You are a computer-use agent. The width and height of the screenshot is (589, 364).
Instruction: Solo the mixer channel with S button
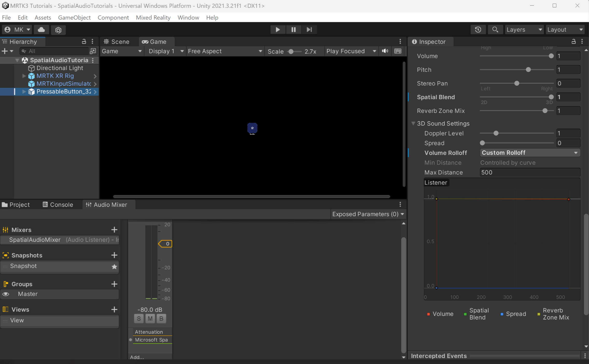139,318
